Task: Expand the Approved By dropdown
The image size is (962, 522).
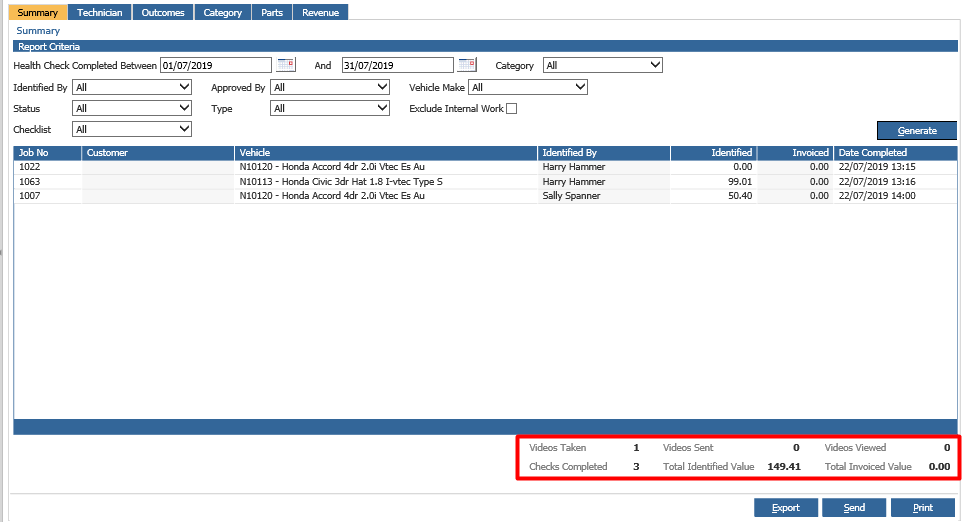Action: click(330, 87)
